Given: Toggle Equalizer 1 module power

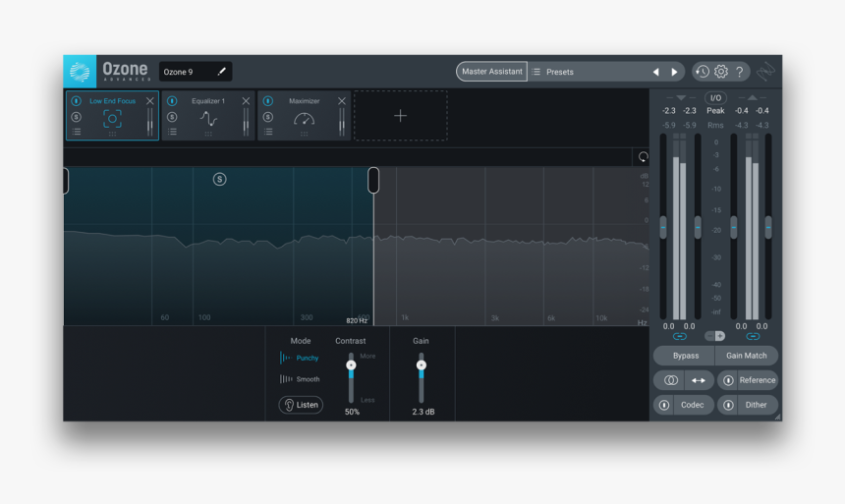Looking at the screenshot, I should pyautogui.click(x=172, y=101).
